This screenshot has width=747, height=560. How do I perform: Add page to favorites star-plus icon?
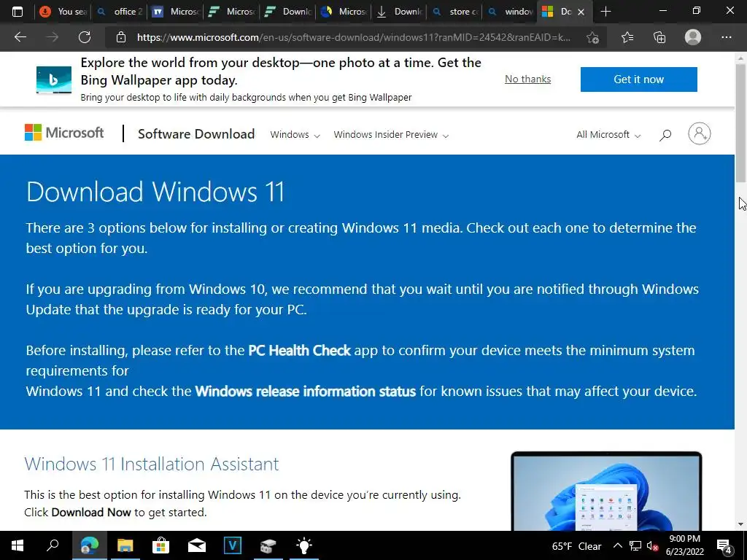[x=592, y=38]
